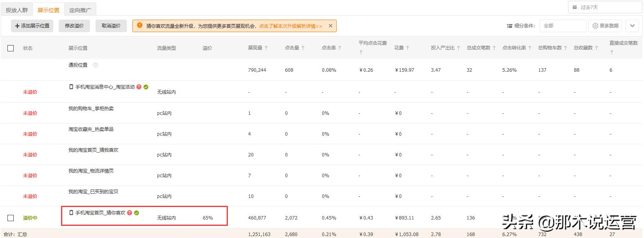Click the red question icon beside 手机淘宝首页_猜你喜欢
Screen dimensions: 644x238
130,213
